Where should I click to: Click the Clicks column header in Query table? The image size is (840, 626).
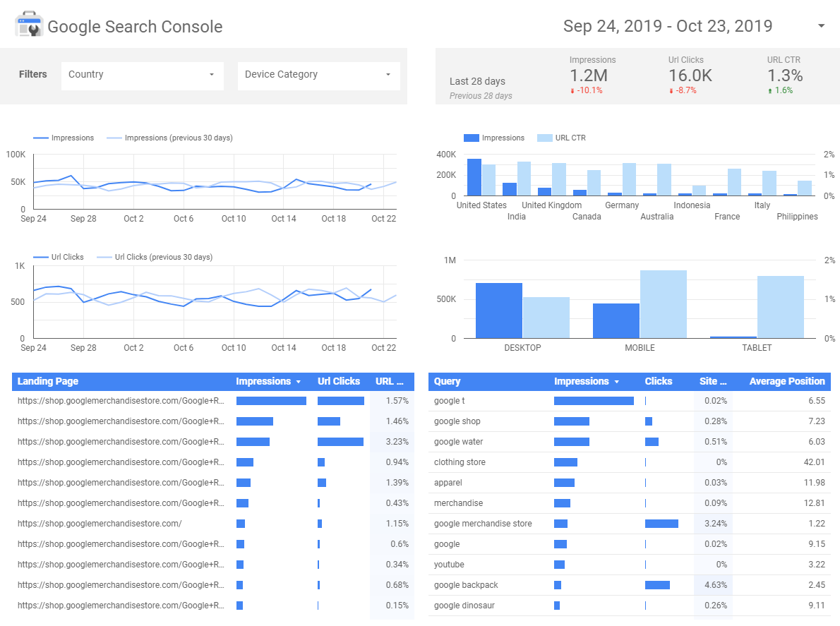tap(659, 381)
